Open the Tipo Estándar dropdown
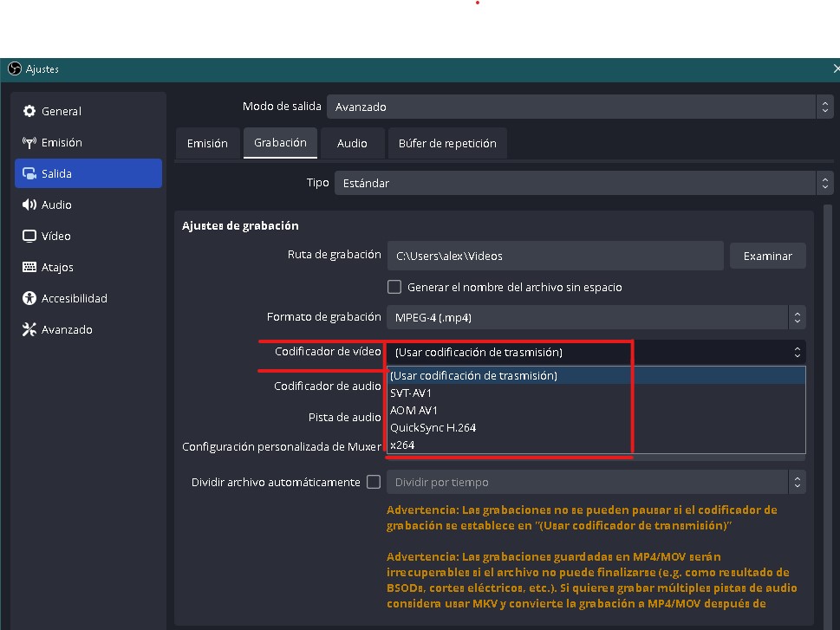Image resolution: width=840 pixels, height=630 pixels. [x=584, y=183]
